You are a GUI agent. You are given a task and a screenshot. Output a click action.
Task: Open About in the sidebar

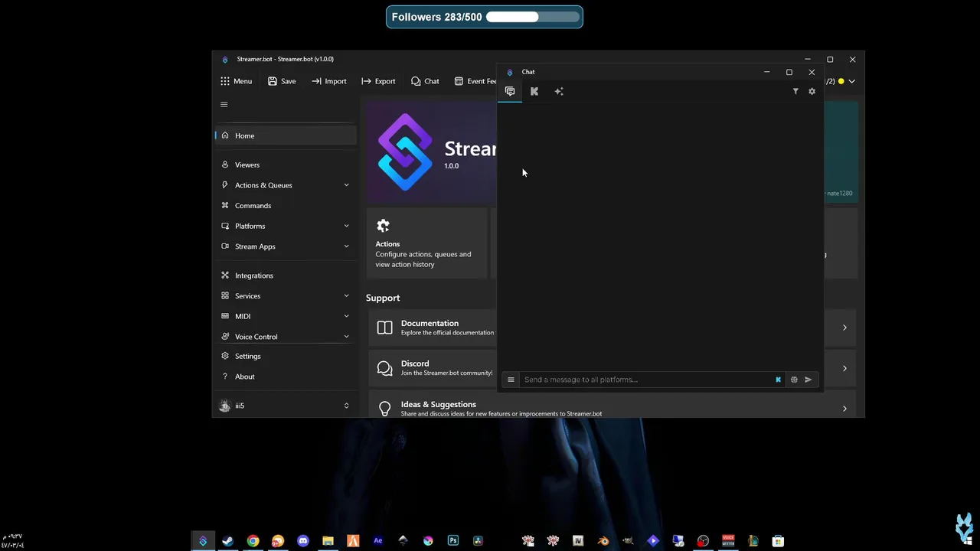tap(286, 377)
